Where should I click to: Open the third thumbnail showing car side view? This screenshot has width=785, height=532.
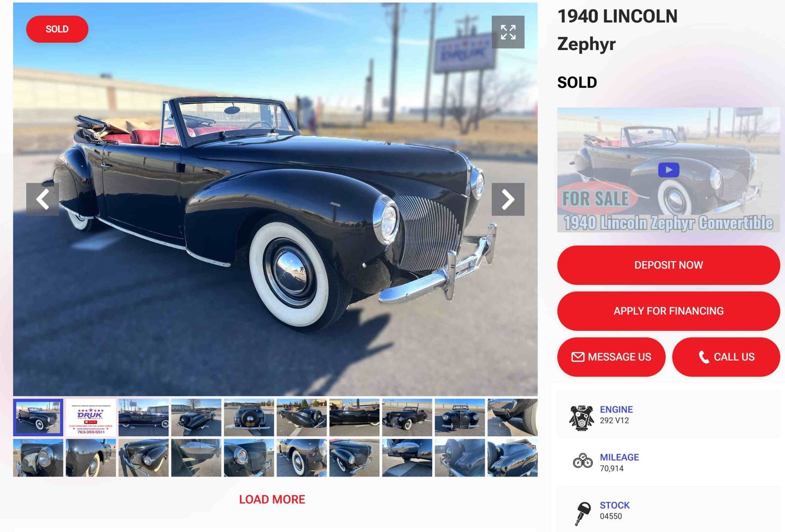click(143, 417)
